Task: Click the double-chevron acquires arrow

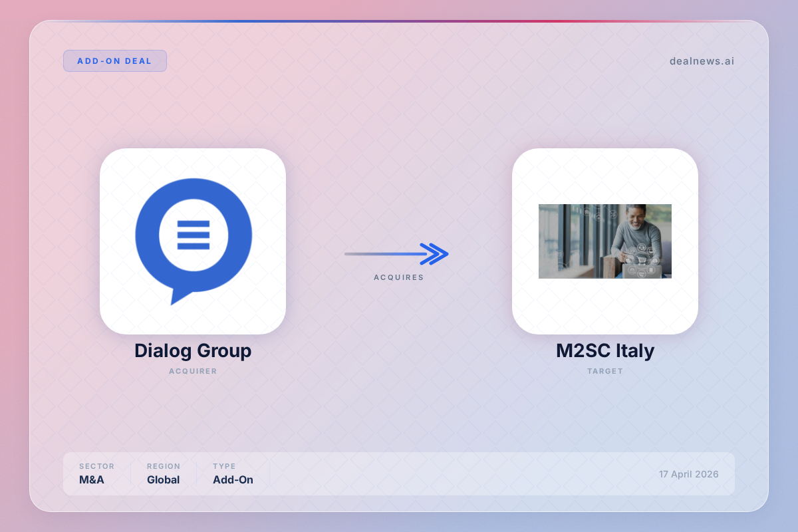Action: click(434, 253)
